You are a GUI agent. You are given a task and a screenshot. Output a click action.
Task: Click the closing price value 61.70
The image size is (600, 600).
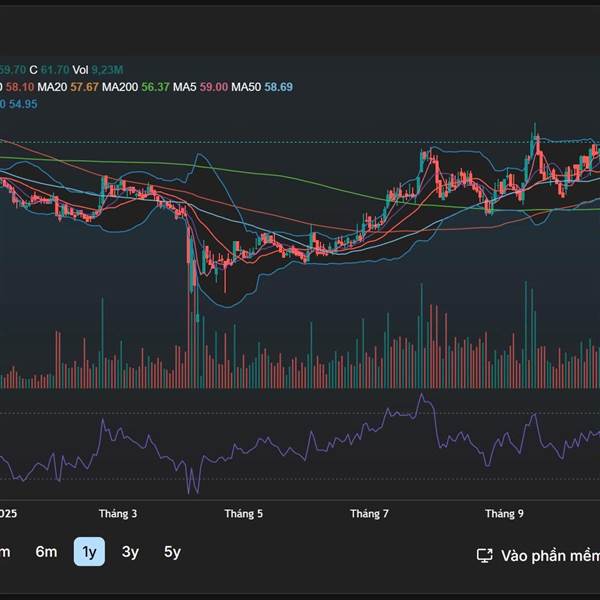(x=57, y=69)
